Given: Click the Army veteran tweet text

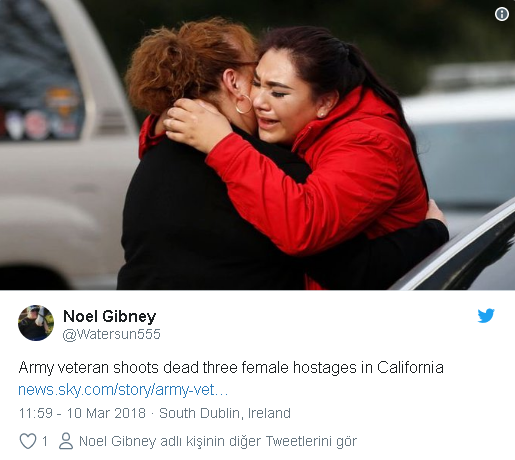Looking at the screenshot, I should tap(231, 368).
